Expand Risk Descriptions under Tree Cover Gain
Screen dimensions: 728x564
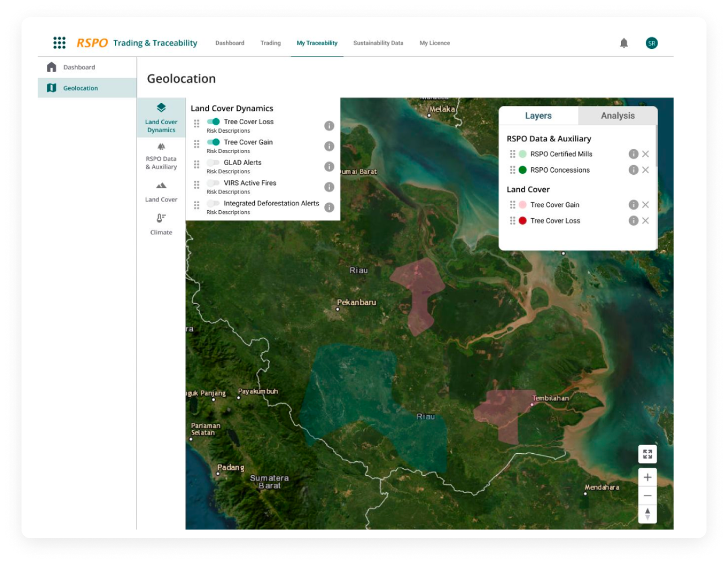[228, 151]
